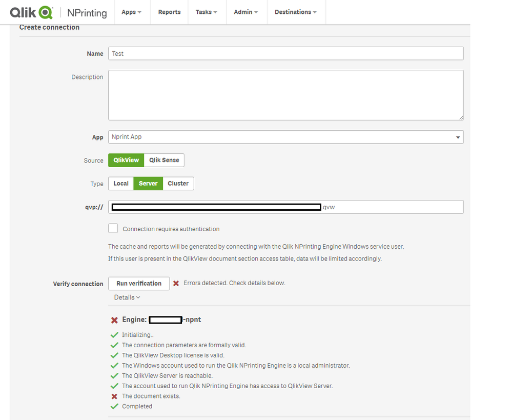The image size is (512, 420).
Task: Click check icon for local administrator line
Action: click(114, 366)
